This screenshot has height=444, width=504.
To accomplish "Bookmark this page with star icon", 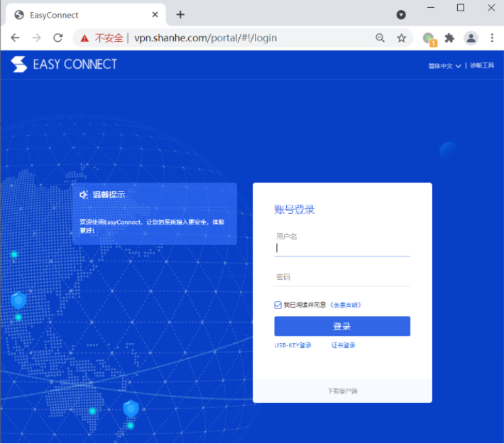I will [x=401, y=38].
